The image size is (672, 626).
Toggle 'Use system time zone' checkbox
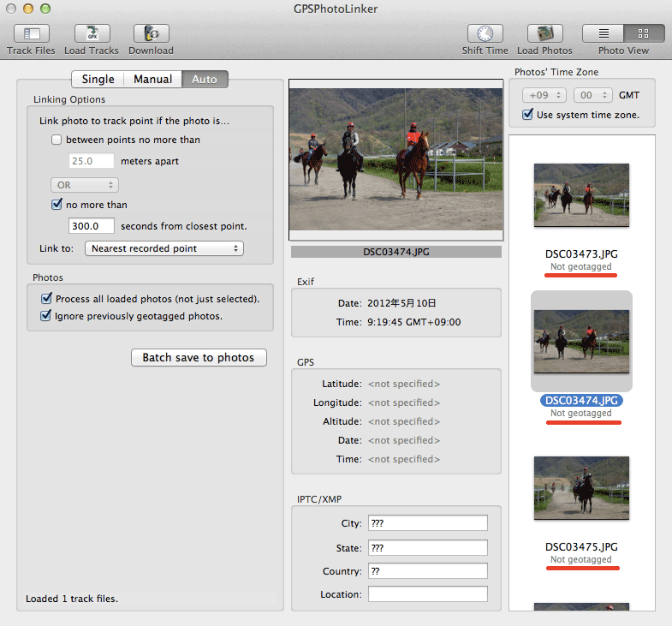[528, 115]
